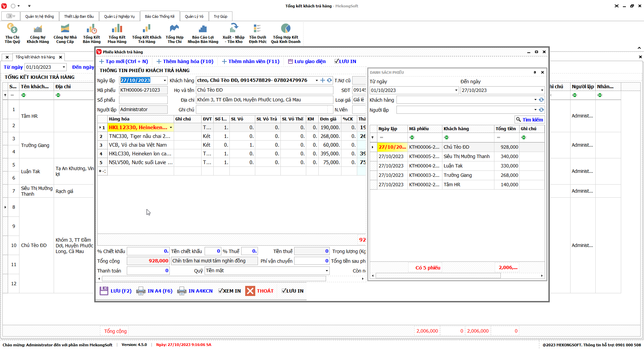644x349 pixels.
Task: Refresh the Khách hàng filter in Danh sách phiếu
Action: click(x=541, y=100)
